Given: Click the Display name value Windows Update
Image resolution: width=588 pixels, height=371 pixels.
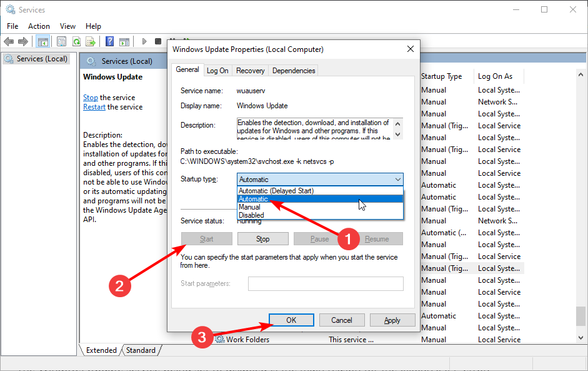Looking at the screenshot, I should pos(262,106).
